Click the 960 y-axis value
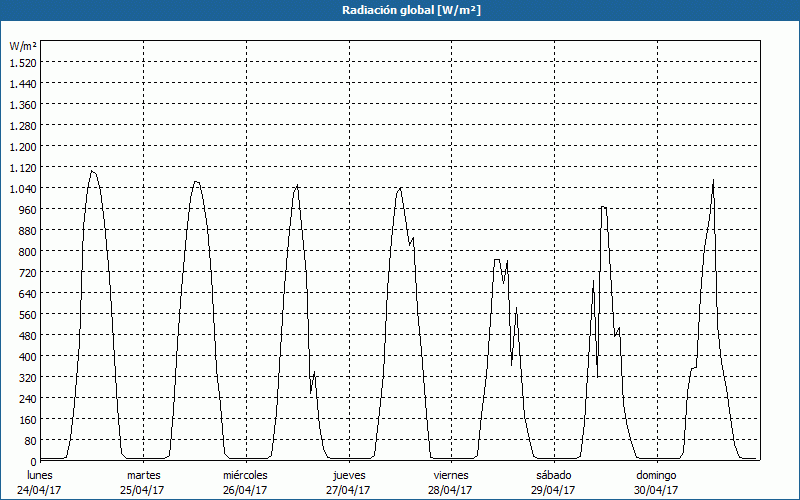Image resolution: width=800 pixels, height=500 pixels. 28,210
